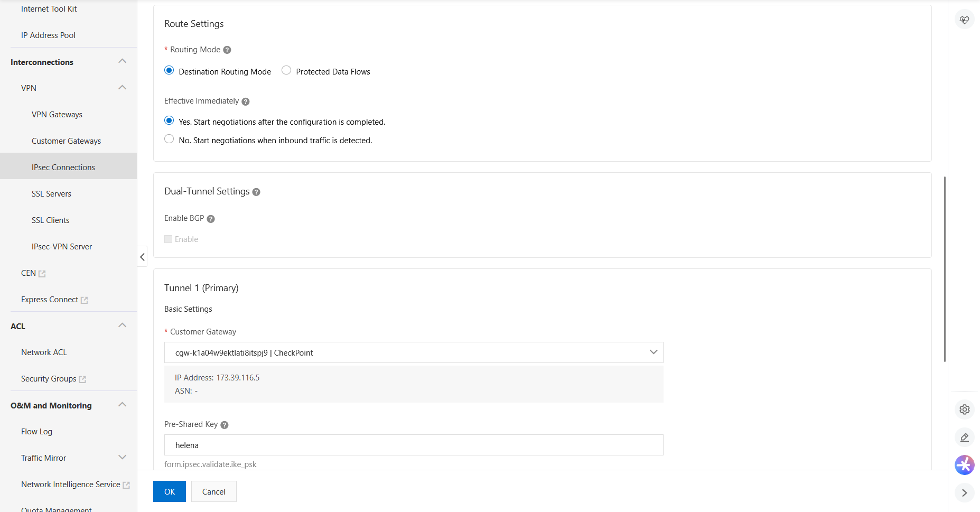Open the settings gear icon

[965, 409]
